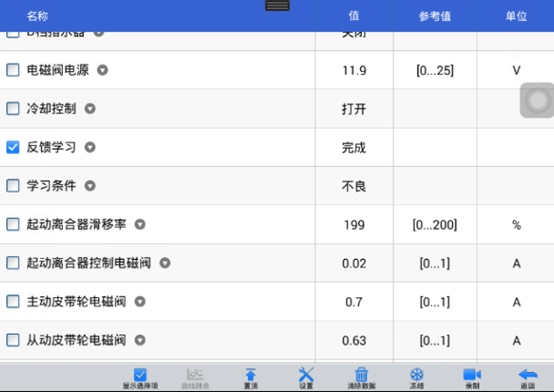Screen dimensions: 554x392
Task: Select the 起动离合器滑移率 row name
Action: (x=77, y=224)
